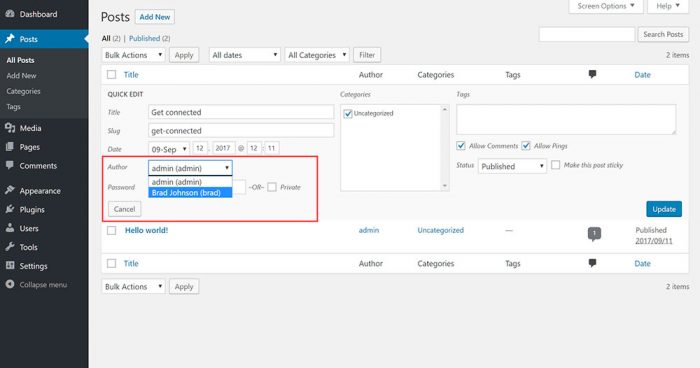
Task: Click the search posts text field
Action: point(587,34)
